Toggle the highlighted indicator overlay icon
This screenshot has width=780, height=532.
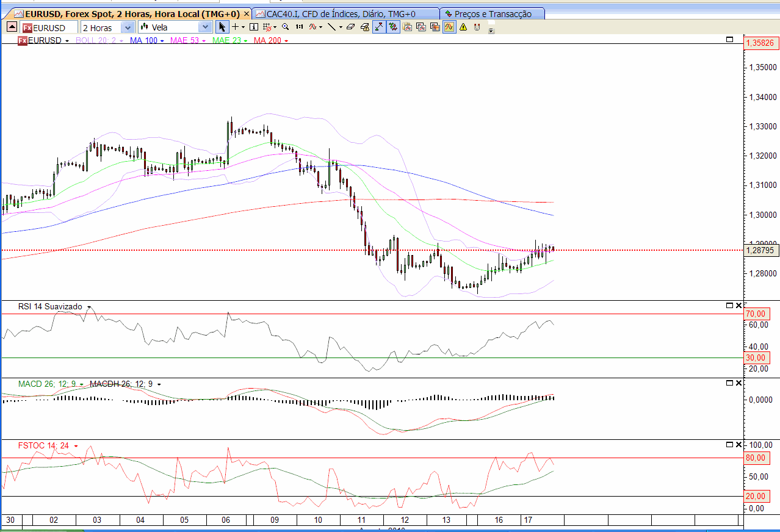tap(449, 27)
